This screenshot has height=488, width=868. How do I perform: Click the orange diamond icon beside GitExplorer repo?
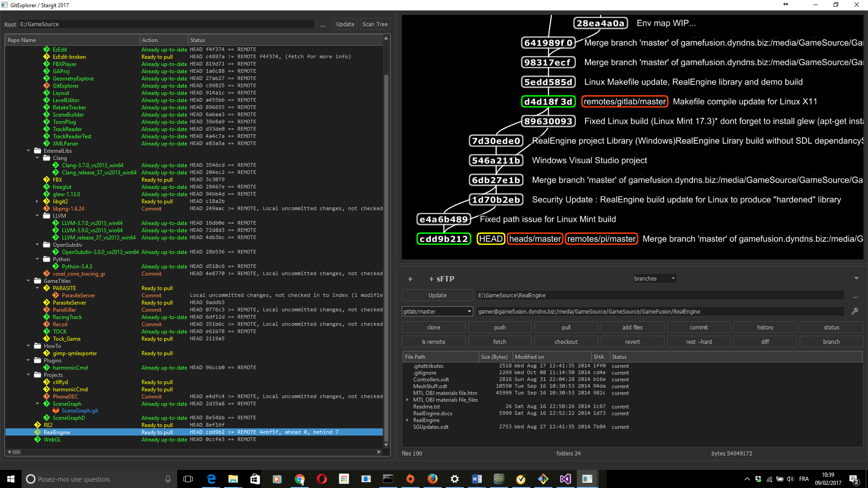coord(47,86)
